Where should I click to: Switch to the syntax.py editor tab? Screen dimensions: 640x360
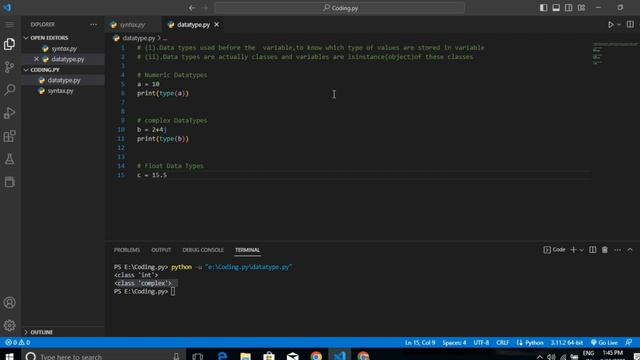131,25
